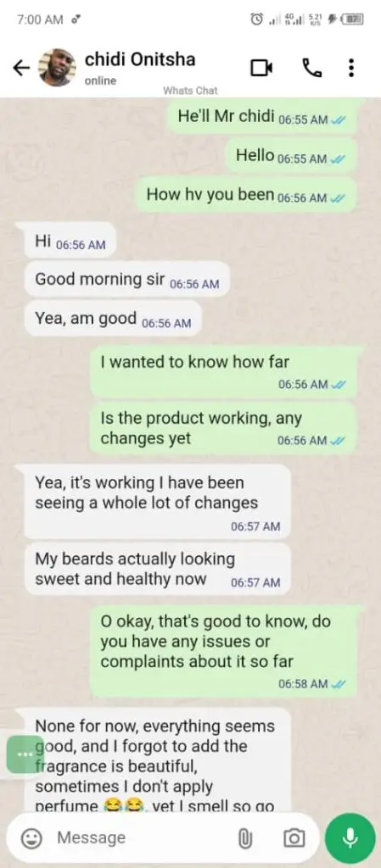
Task: Select the 'My beards actually looking' message
Action: pos(157,569)
